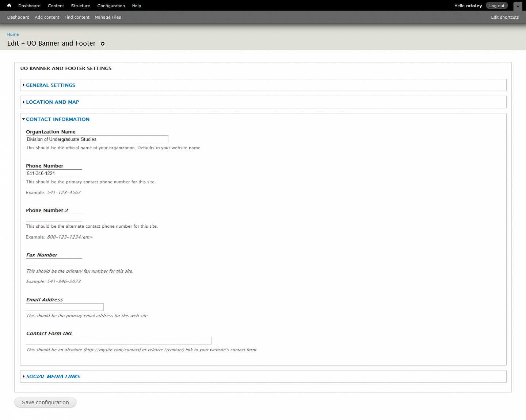Open the Add content shortcut
The image size is (526, 420).
47,17
